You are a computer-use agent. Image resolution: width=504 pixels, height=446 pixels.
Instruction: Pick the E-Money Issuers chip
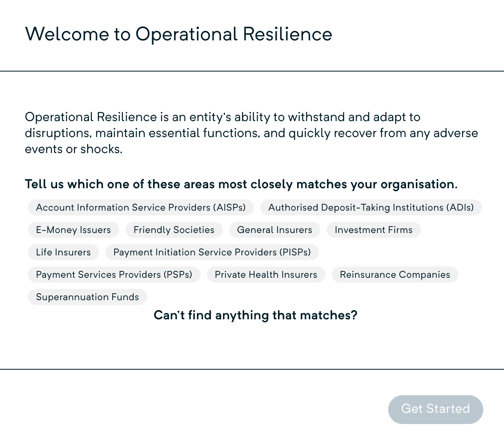73,230
